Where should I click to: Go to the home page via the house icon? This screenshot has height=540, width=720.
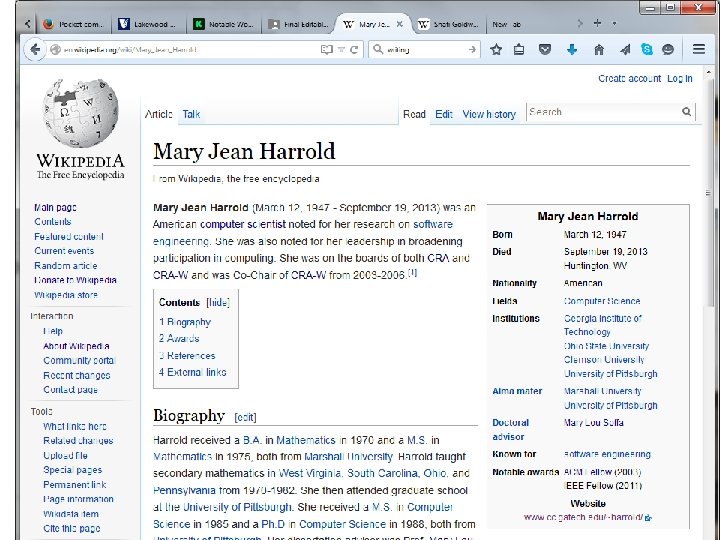coord(599,49)
